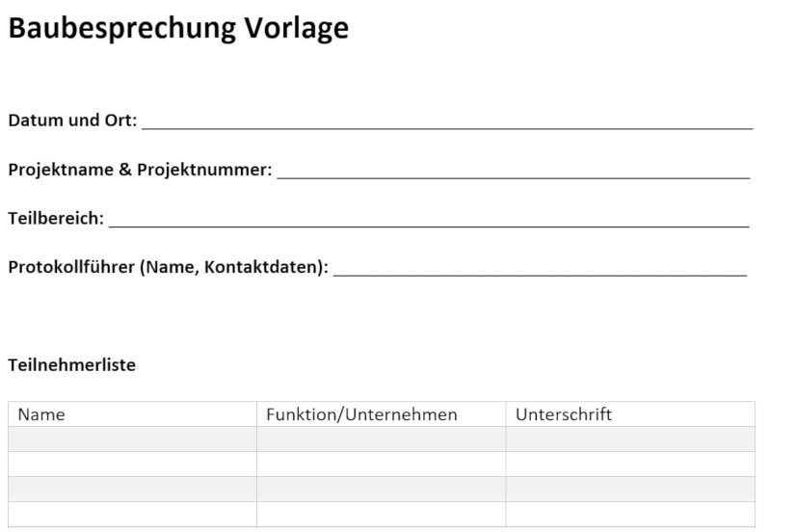Click third empty row's Name cell

pyautogui.click(x=132, y=489)
